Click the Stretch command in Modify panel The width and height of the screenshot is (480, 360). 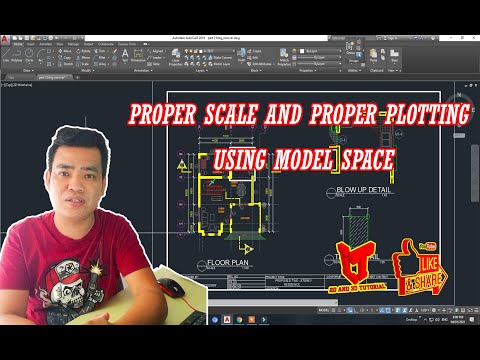(65, 64)
